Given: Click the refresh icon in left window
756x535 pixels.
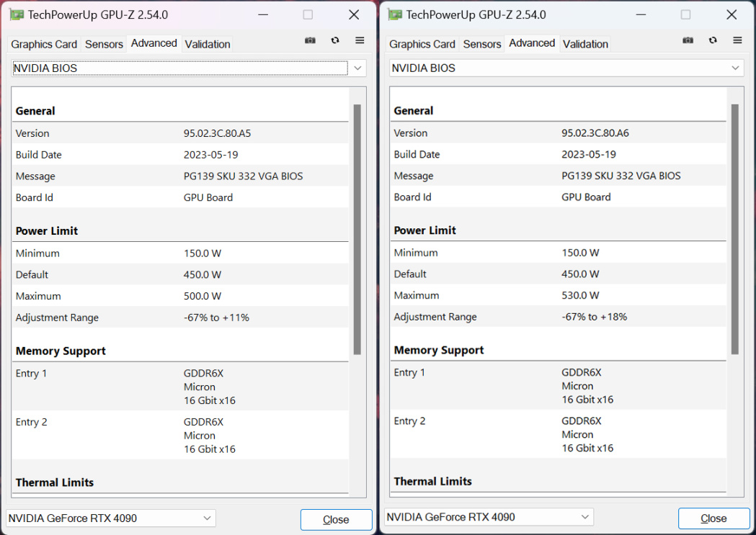Looking at the screenshot, I should (335, 41).
